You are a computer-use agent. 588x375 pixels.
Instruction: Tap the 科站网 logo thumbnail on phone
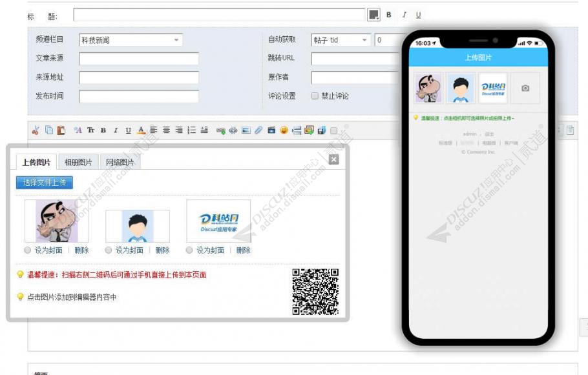(493, 88)
